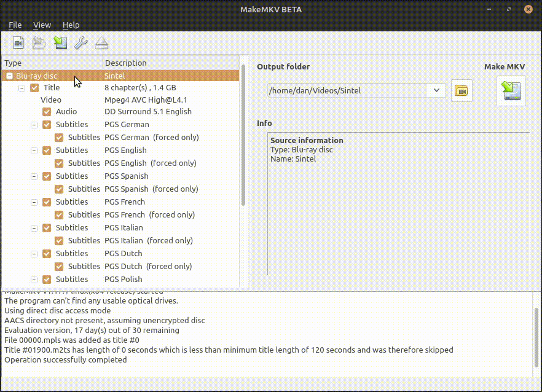This screenshot has width=542, height=392.
Task: Click the Save selected titles toolbar icon
Action: click(60, 43)
